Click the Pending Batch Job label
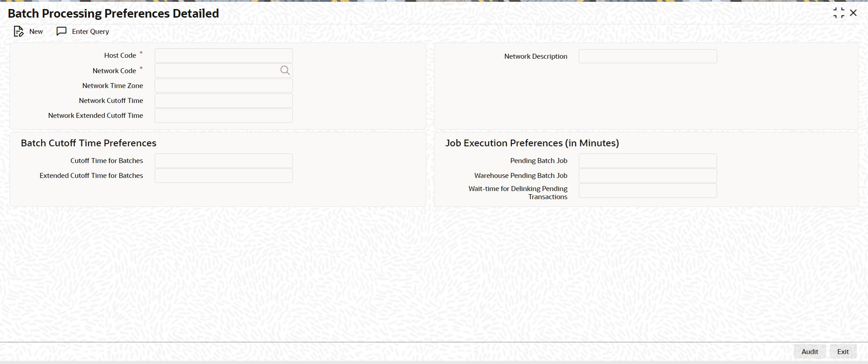The height and width of the screenshot is (364, 868). [539, 161]
